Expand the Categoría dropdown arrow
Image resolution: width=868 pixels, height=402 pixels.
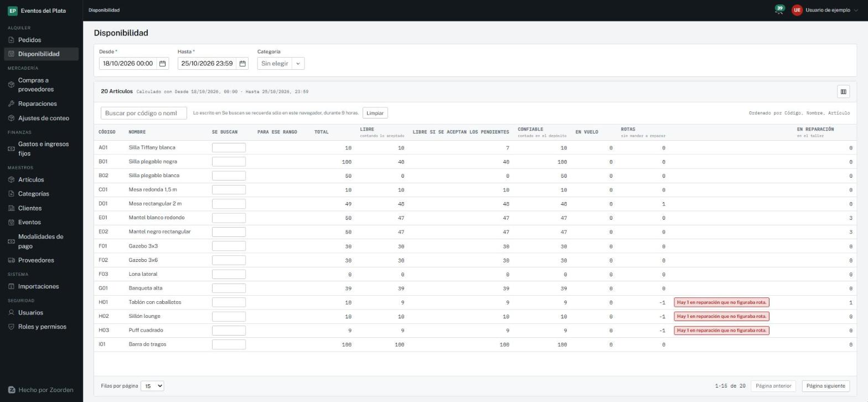click(x=298, y=64)
